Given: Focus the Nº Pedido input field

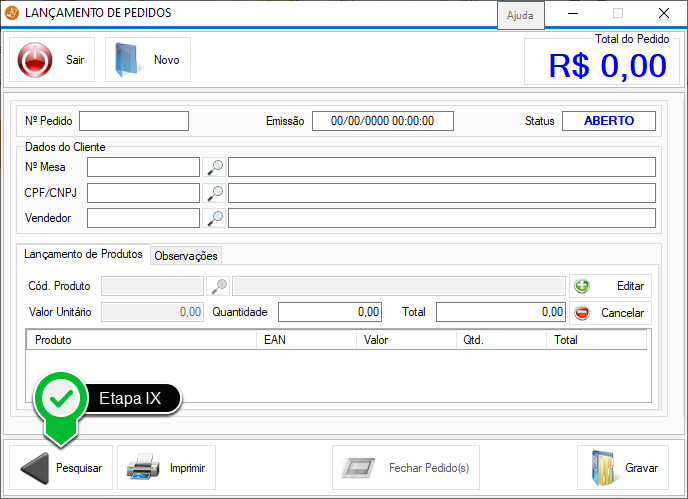Looking at the screenshot, I should pyautogui.click(x=134, y=121).
